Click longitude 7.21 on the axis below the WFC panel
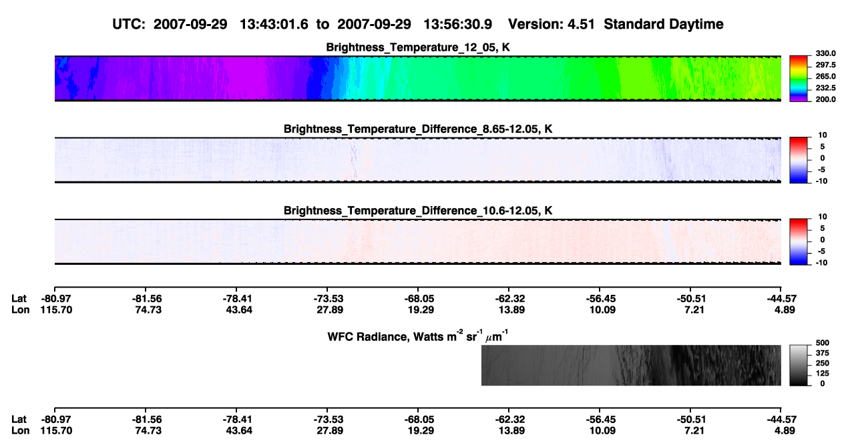 coord(692,430)
